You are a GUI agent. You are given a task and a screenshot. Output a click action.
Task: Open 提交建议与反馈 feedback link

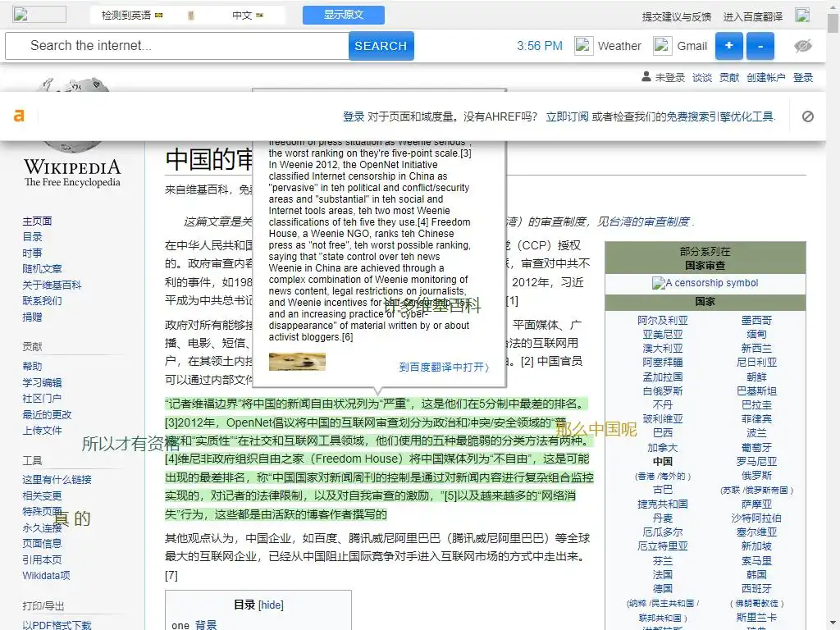(x=677, y=16)
